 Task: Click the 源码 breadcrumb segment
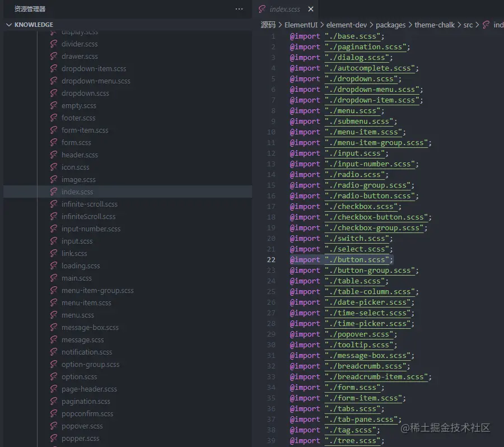coord(268,25)
